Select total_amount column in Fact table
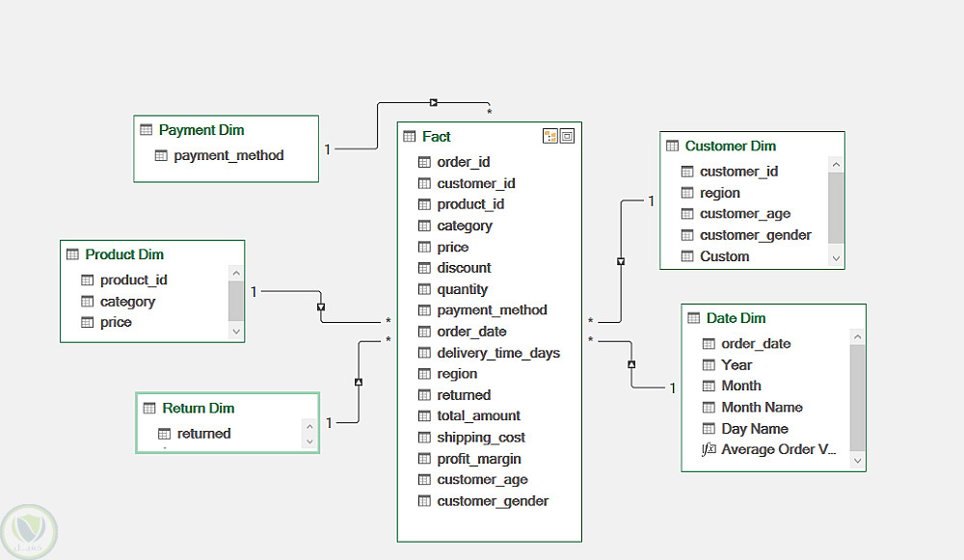964x560 pixels. pyautogui.click(x=478, y=416)
